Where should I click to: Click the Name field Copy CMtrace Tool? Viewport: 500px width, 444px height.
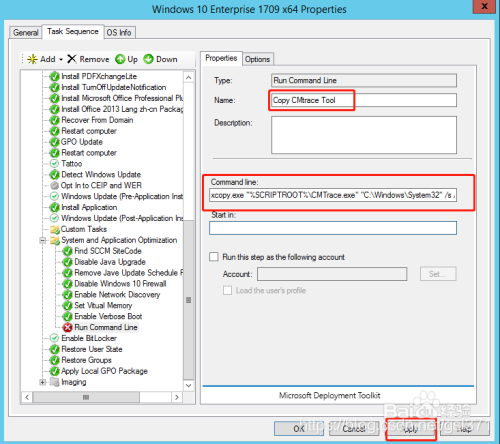click(x=364, y=100)
